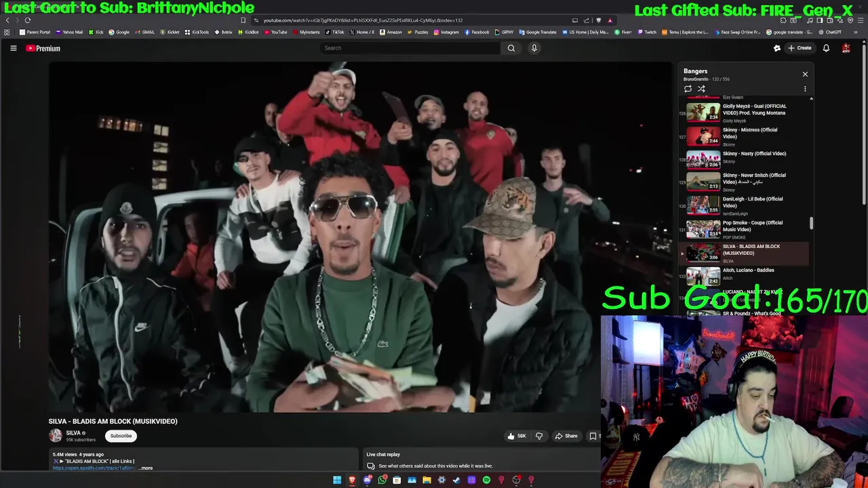Open the account avatar menu
This screenshot has height=488, width=868.
(846, 48)
